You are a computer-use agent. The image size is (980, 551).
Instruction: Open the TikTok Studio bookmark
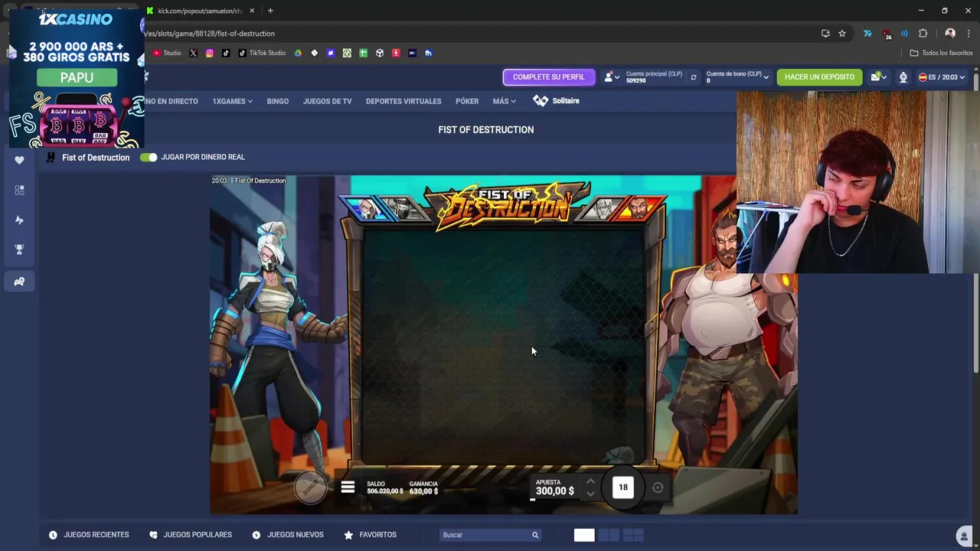pos(262,53)
